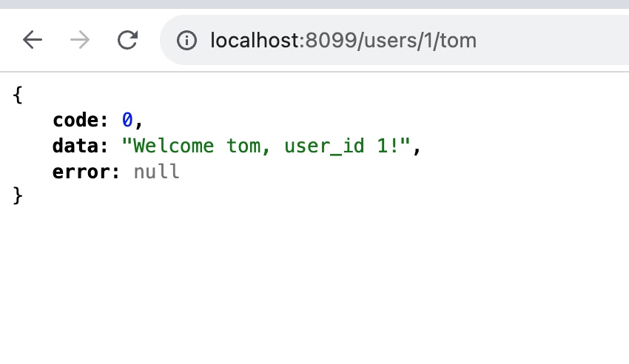Click "localhost" in the URL

255,40
